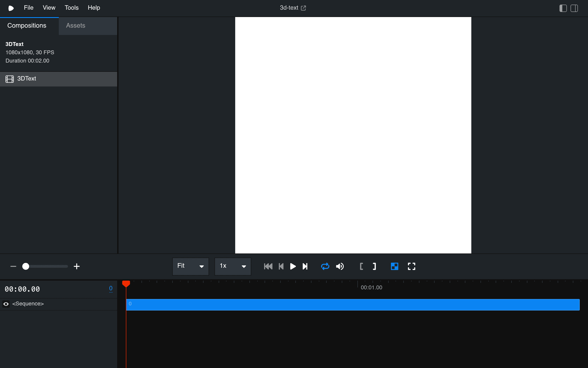This screenshot has height=368, width=588.
Task: Open the 3d-text project title link
Action: pyautogui.click(x=293, y=8)
